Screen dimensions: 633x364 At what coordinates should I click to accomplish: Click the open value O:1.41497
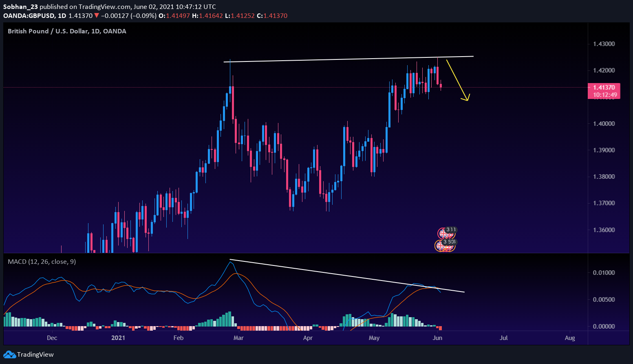pyautogui.click(x=174, y=16)
